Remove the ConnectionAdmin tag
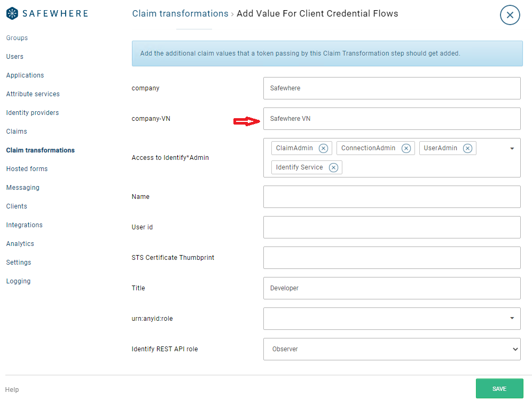Screen dimensions: 532x401 (x=406, y=149)
